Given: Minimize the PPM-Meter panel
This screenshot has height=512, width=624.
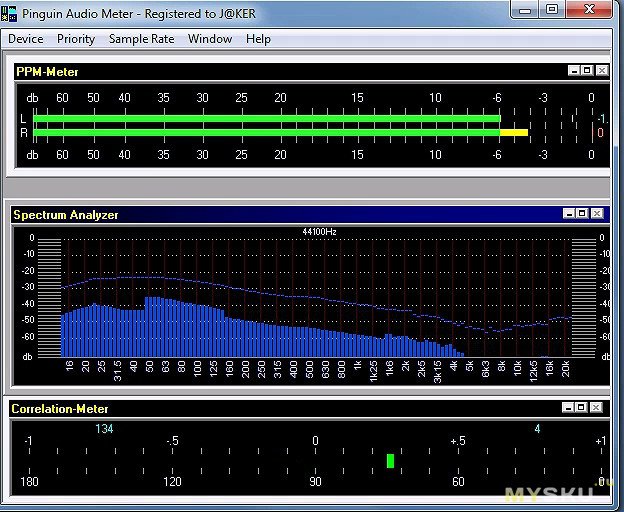Looking at the screenshot, I should coord(573,71).
